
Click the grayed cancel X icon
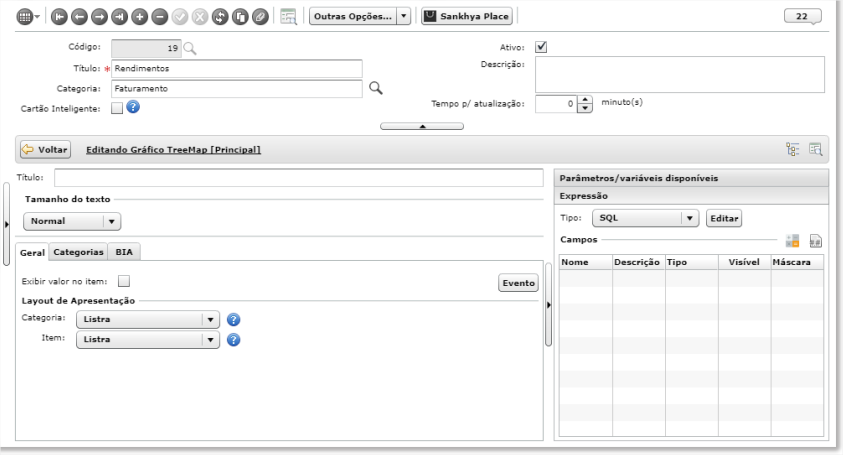point(200,17)
